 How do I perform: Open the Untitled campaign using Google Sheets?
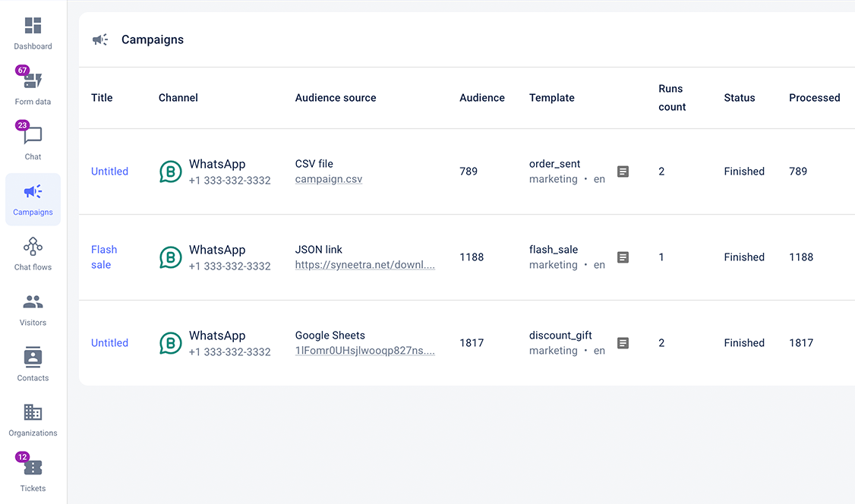(x=109, y=343)
